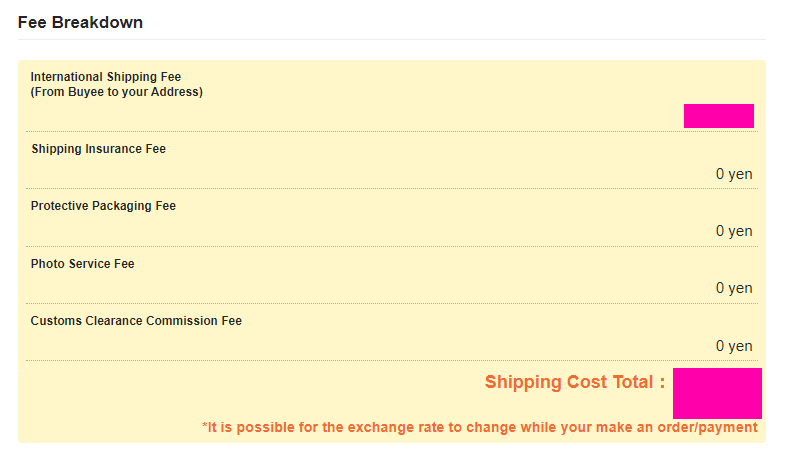Click the dotted divider above Shipping Cost Total
Image resolution: width=792 pixels, height=459 pixels.
pos(392,361)
